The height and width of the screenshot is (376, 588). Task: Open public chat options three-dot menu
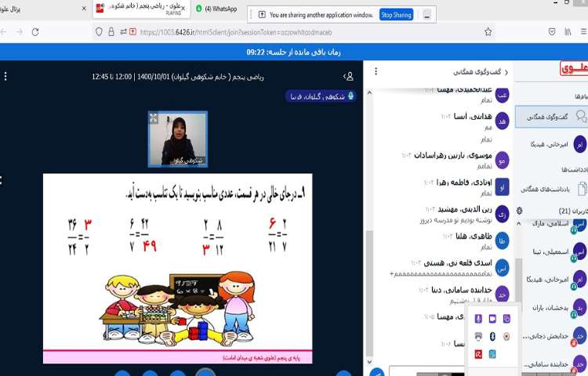376,71
